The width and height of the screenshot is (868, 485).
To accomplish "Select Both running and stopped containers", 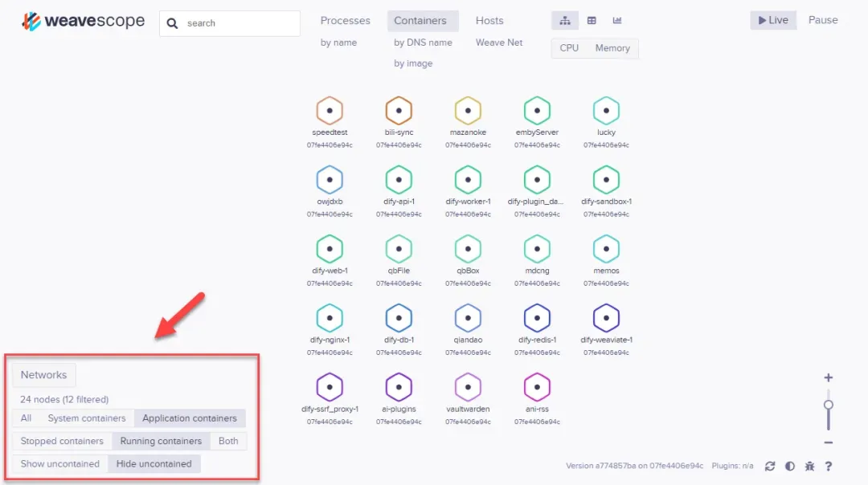I will pyautogui.click(x=228, y=441).
